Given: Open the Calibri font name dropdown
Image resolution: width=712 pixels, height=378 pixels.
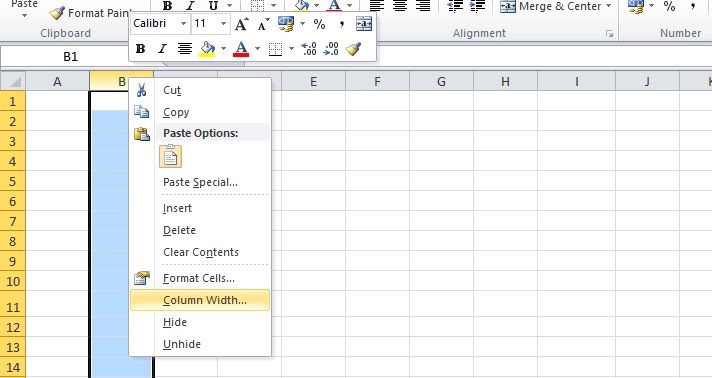Looking at the screenshot, I should click(x=183, y=24).
